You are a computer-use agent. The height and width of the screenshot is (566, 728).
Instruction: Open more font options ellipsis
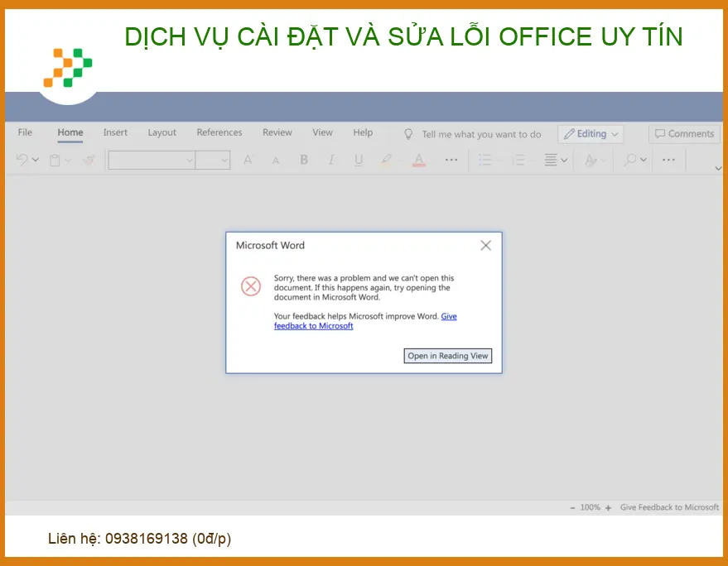click(x=451, y=160)
